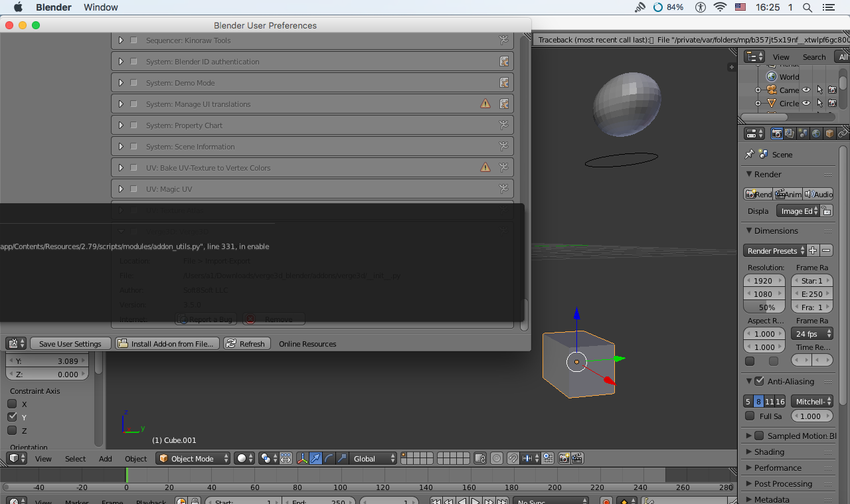Check Constraint Axis Z checkbox
Viewport: 850px width, 504px height.
12,430
